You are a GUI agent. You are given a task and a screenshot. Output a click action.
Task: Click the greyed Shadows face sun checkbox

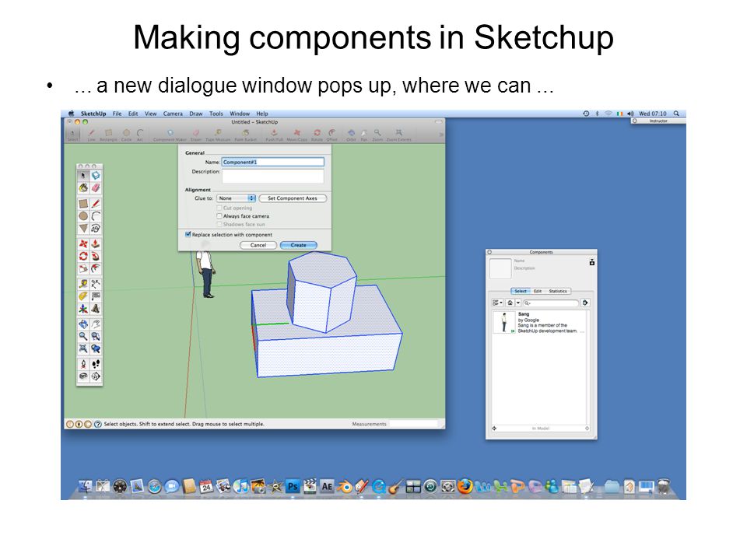[x=219, y=224]
